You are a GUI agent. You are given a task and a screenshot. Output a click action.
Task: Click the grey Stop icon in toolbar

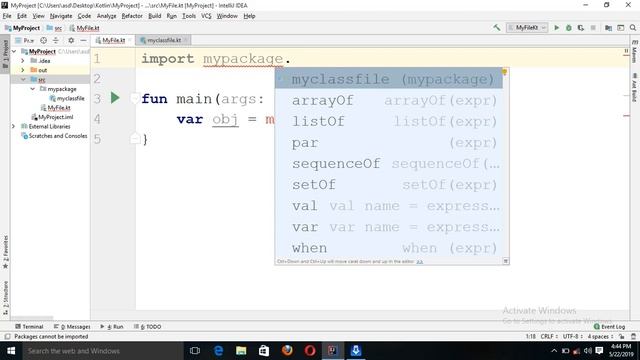[593, 28]
